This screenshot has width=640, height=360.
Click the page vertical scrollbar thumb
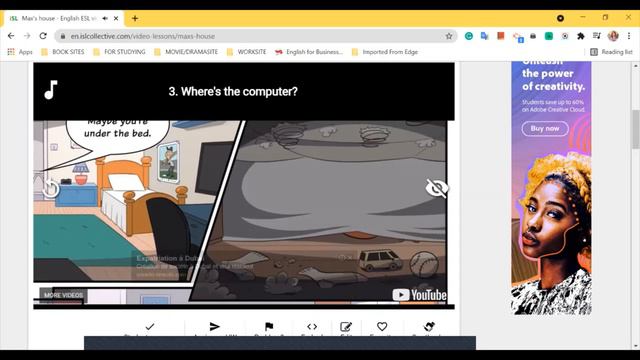coord(636,129)
